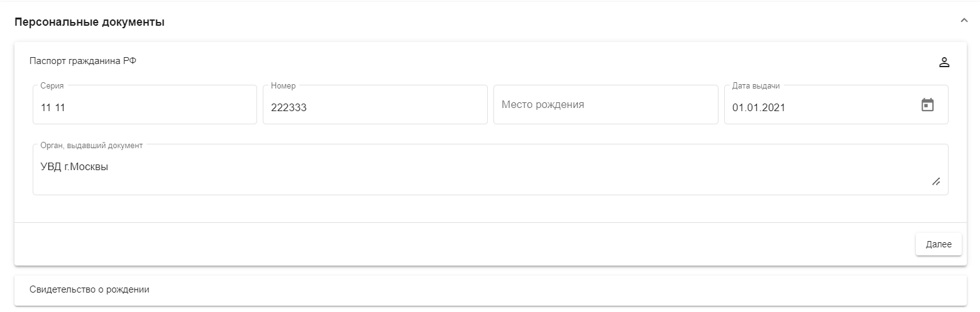This screenshot has height=312, width=980.
Task: Focus the empty Место рождения field
Action: 605,105
